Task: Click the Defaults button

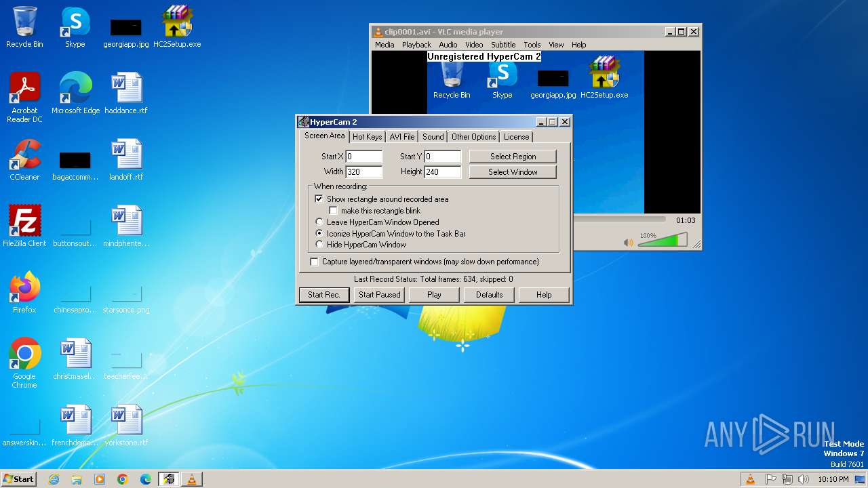Action: tap(489, 295)
